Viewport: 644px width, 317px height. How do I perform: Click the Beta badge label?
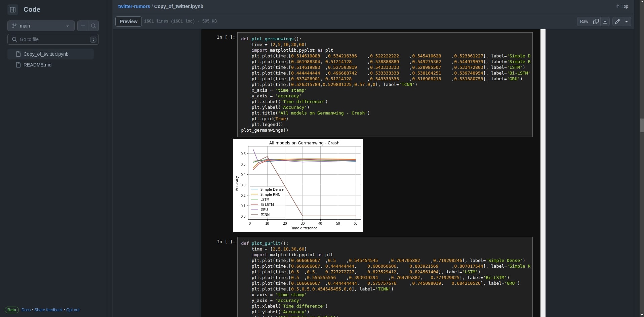point(12,310)
